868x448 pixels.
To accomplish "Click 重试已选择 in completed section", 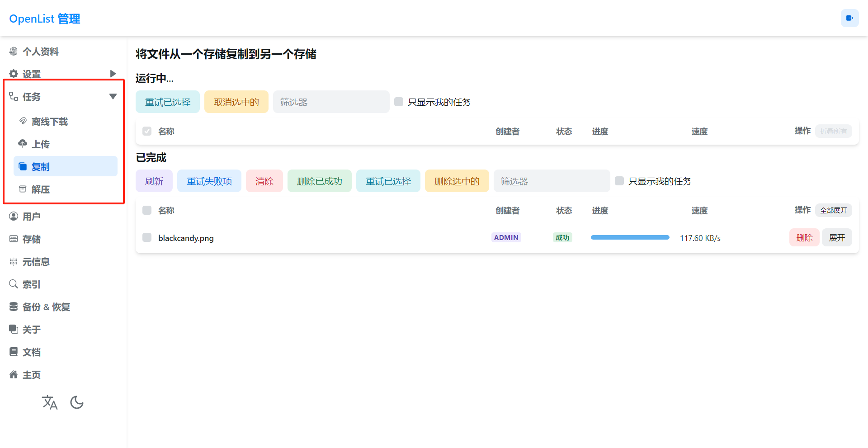I will (x=388, y=181).
